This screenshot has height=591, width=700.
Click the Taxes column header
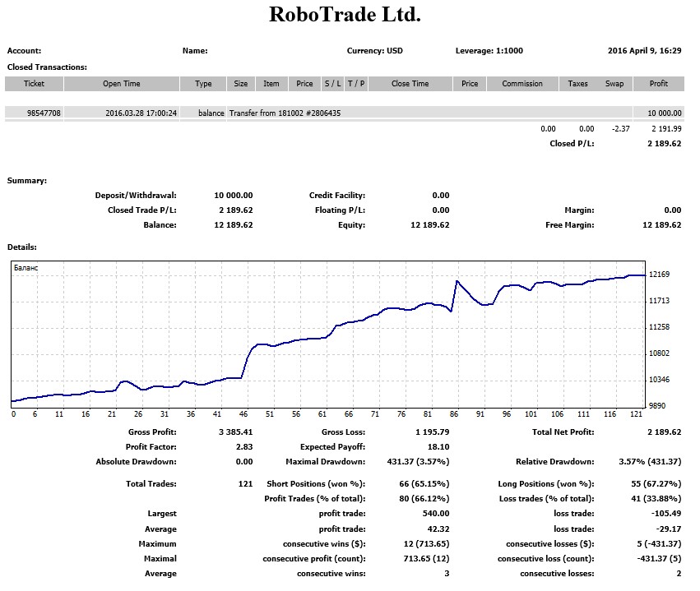coord(577,84)
